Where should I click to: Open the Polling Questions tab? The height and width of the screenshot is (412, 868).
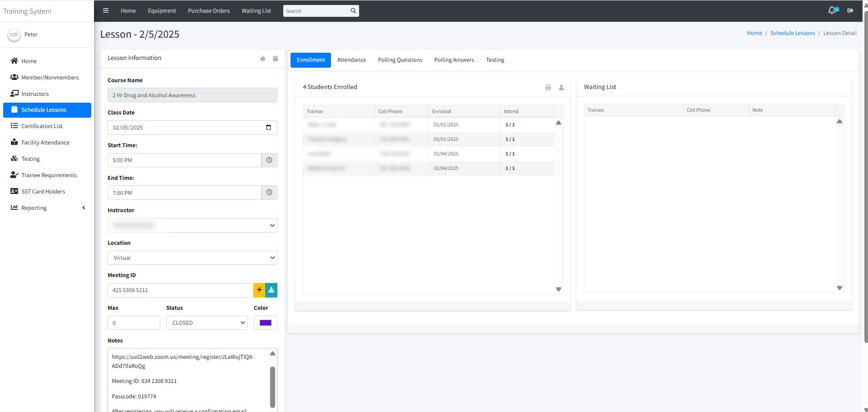point(400,60)
